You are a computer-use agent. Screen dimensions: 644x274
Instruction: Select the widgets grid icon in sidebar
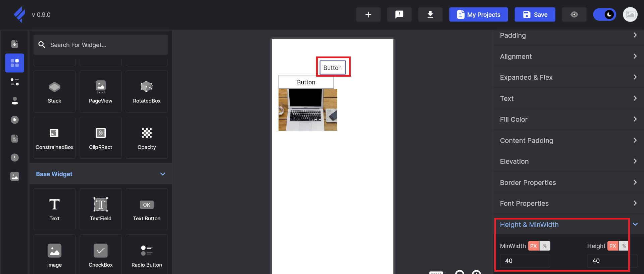pos(15,63)
